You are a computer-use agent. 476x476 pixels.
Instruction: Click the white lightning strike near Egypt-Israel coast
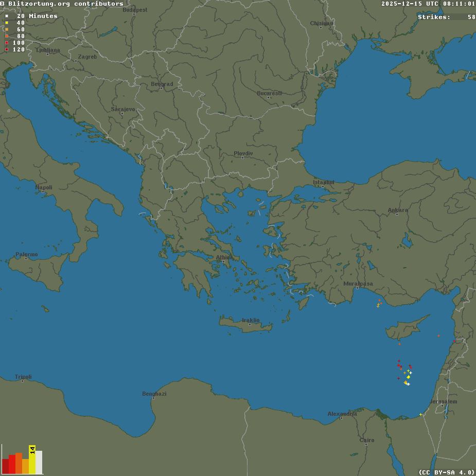coord(420,414)
